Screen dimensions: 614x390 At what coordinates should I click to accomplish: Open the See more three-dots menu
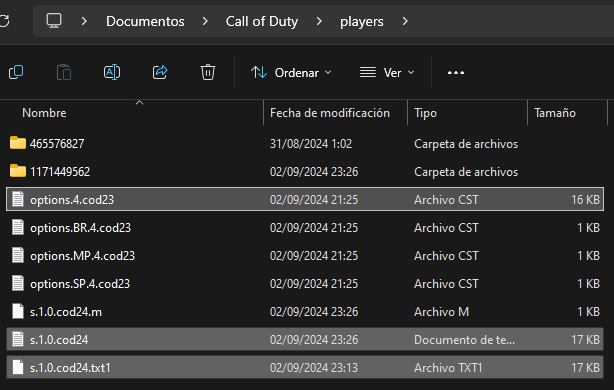456,73
